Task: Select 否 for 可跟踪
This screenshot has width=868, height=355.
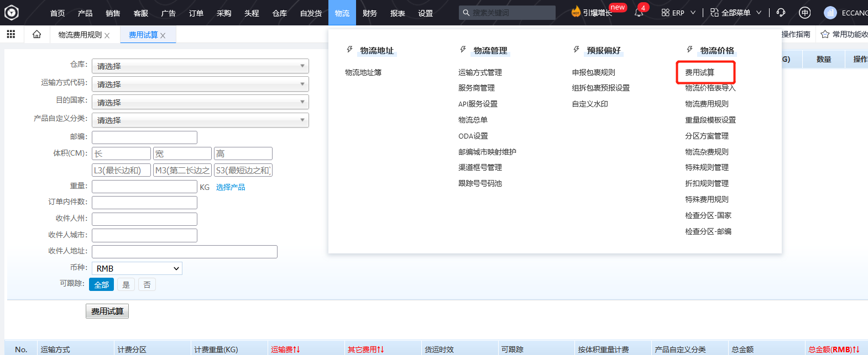Action: 147,284
